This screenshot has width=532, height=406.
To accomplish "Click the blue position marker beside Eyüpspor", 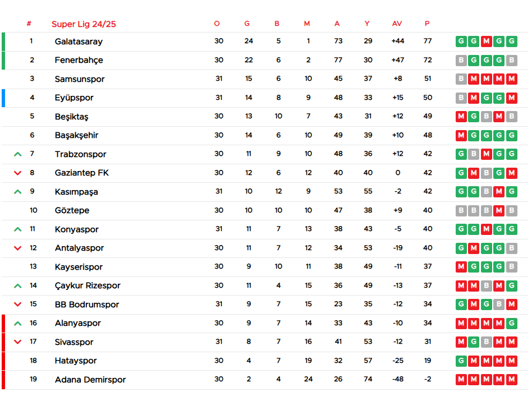I will (3, 98).
